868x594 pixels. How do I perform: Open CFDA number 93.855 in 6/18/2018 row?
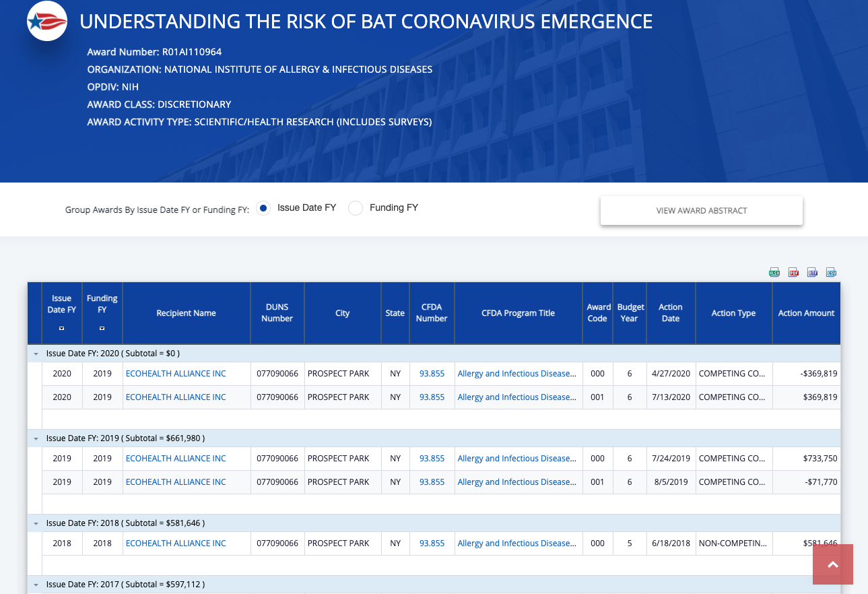pyautogui.click(x=432, y=543)
